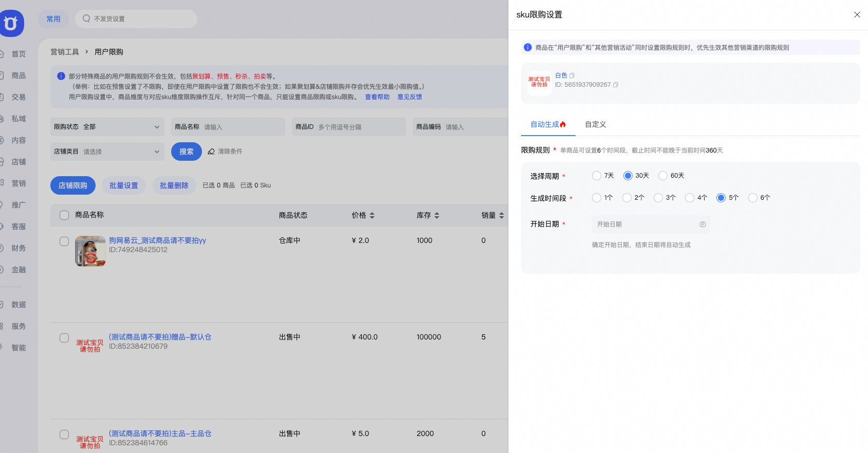Screen dimensions: 868x453
Task: Choose 2个 time segment radio
Action: coord(627,198)
